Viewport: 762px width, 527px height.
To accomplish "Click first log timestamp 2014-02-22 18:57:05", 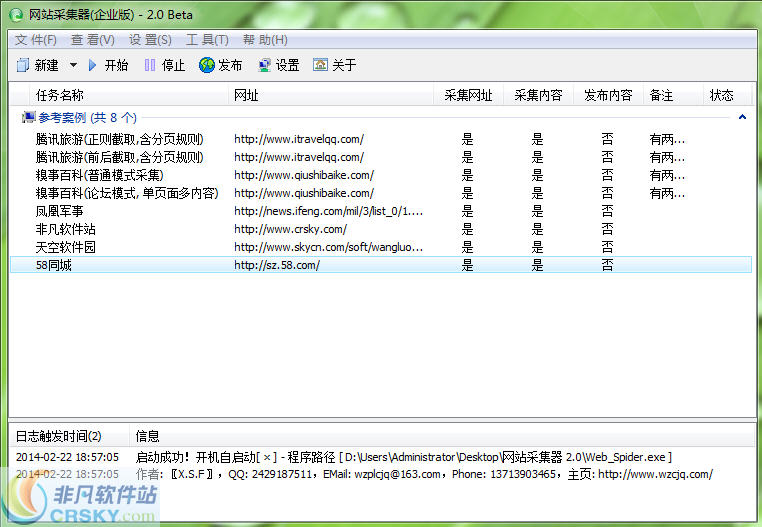I will [67, 457].
